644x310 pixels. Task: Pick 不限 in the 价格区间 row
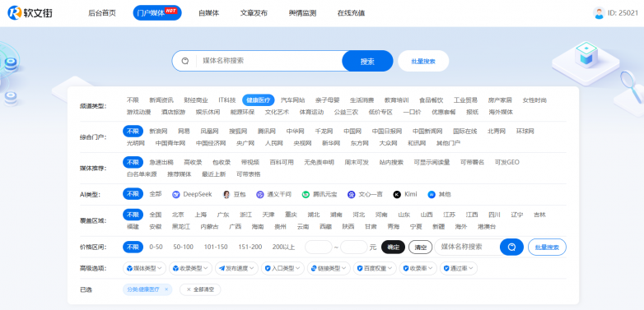(x=133, y=247)
